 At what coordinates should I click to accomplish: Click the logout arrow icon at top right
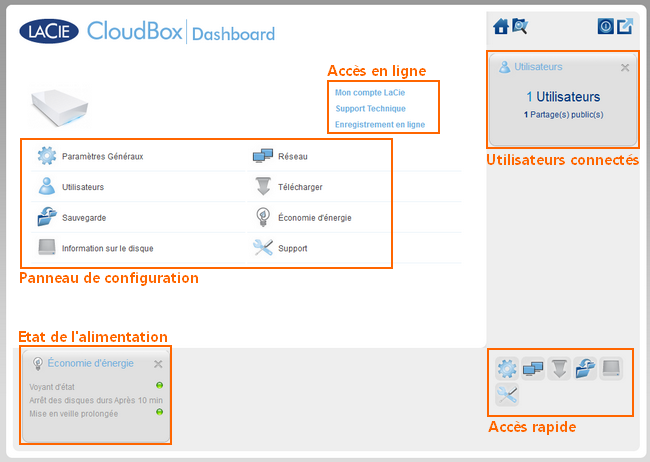coord(625,27)
